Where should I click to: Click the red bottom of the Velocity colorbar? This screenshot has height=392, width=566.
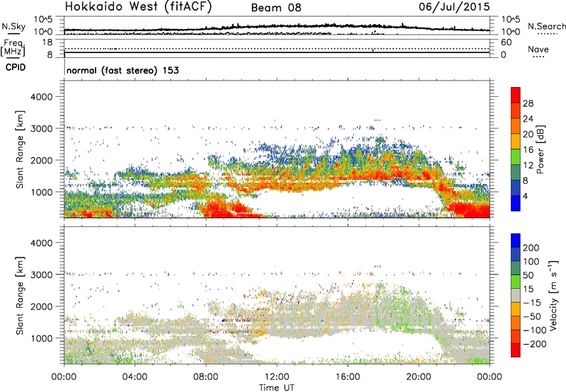(516, 350)
